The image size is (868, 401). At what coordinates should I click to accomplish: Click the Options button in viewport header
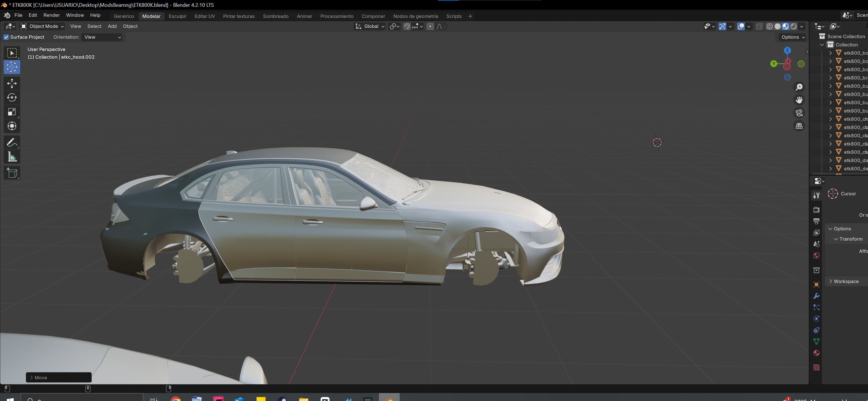click(793, 37)
